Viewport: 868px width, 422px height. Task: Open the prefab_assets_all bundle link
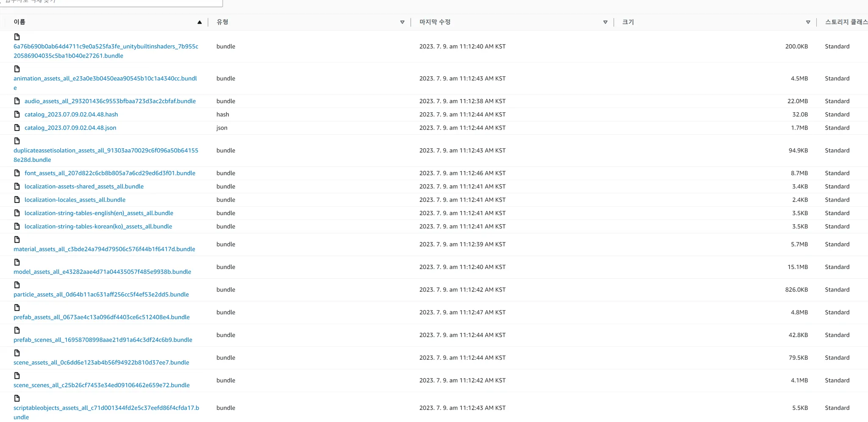(102, 317)
